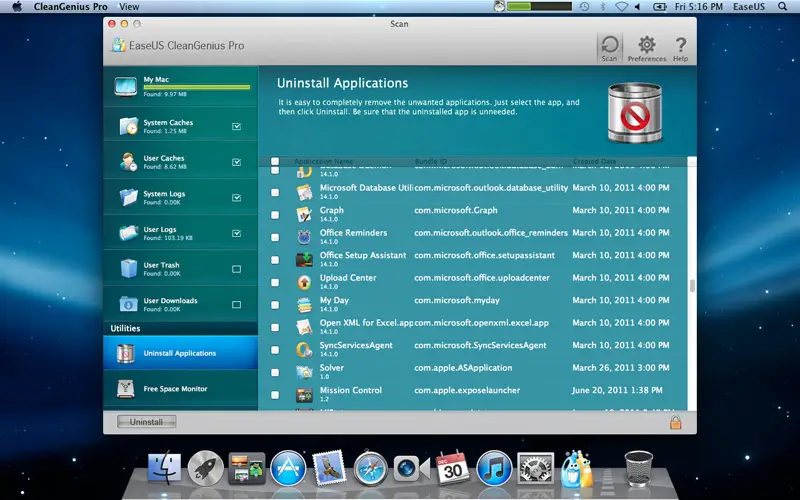Image resolution: width=800 pixels, height=500 pixels.
Task: Uncheck the User Logs checkbox
Action: point(236,234)
